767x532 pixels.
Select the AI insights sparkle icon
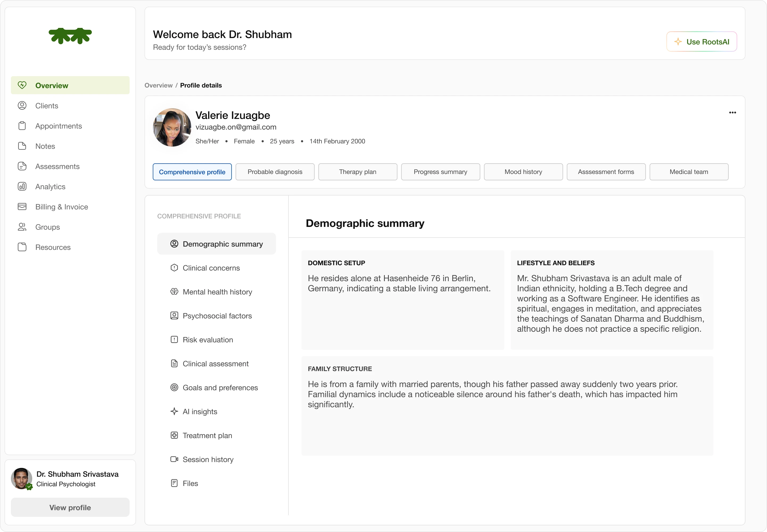pyautogui.click(x=174, y=411)
